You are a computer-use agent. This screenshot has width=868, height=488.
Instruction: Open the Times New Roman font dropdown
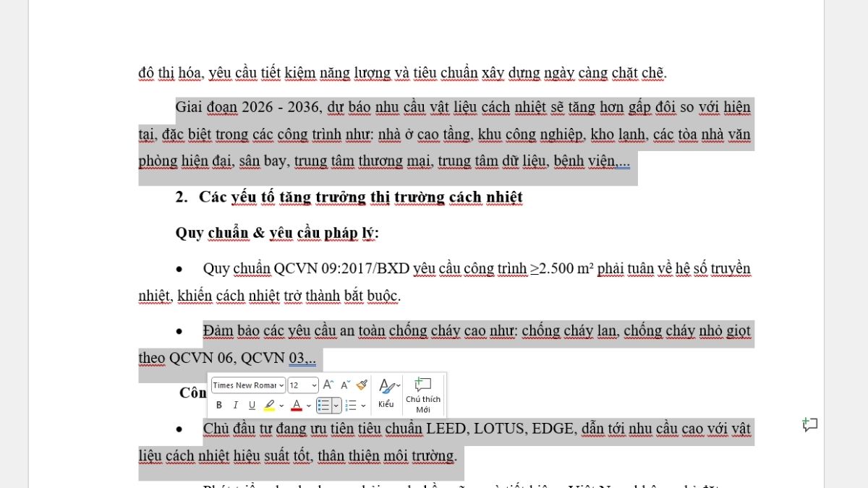coord(281,385)
